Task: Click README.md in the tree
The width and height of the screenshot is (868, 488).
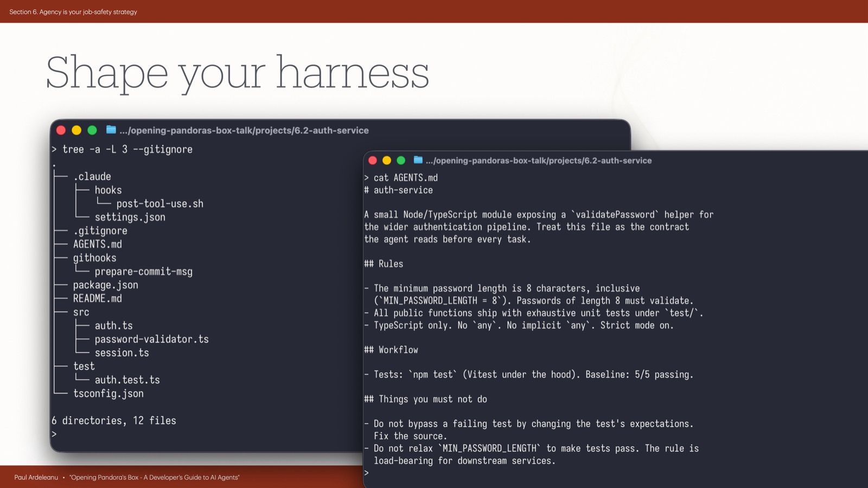Action: (98, 298)
